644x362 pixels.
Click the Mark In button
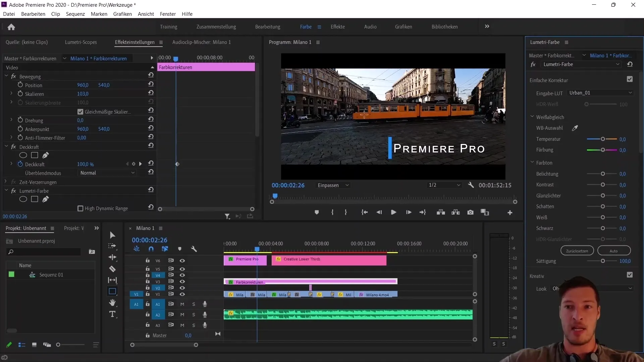(332, 212)
